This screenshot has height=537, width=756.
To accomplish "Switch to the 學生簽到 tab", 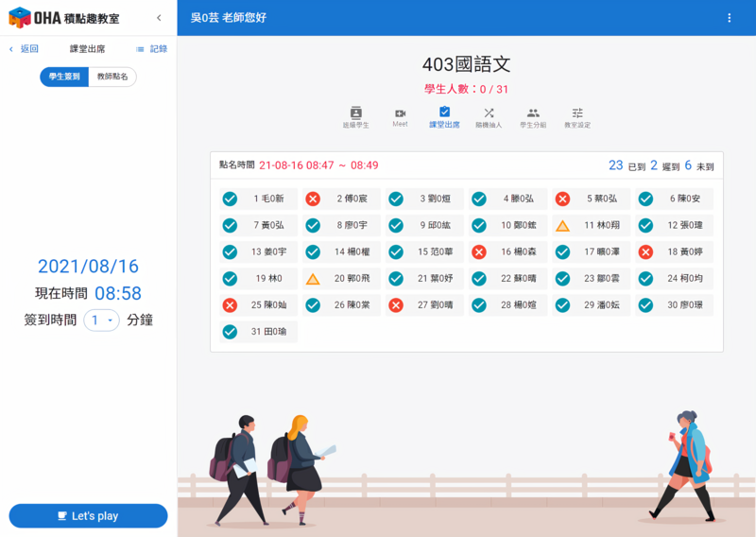I will point(63,78).
